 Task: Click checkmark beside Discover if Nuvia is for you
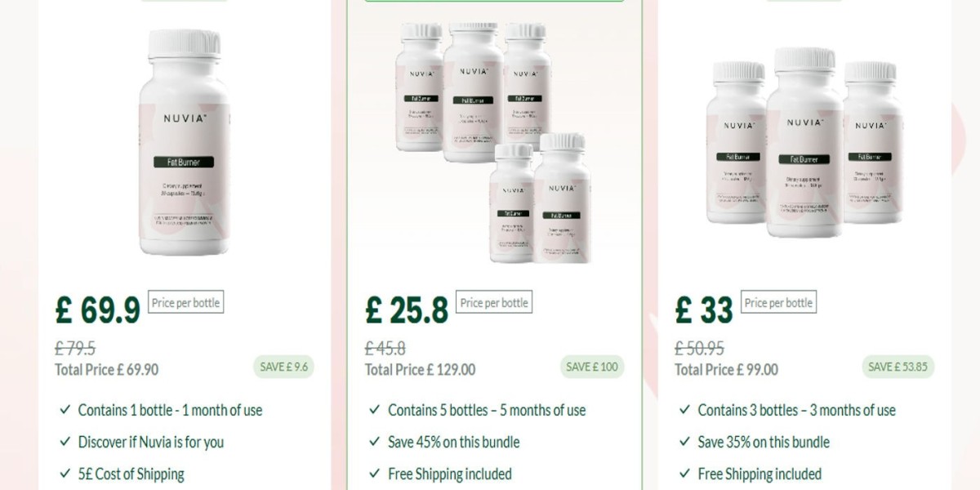(x=65, y=441)
